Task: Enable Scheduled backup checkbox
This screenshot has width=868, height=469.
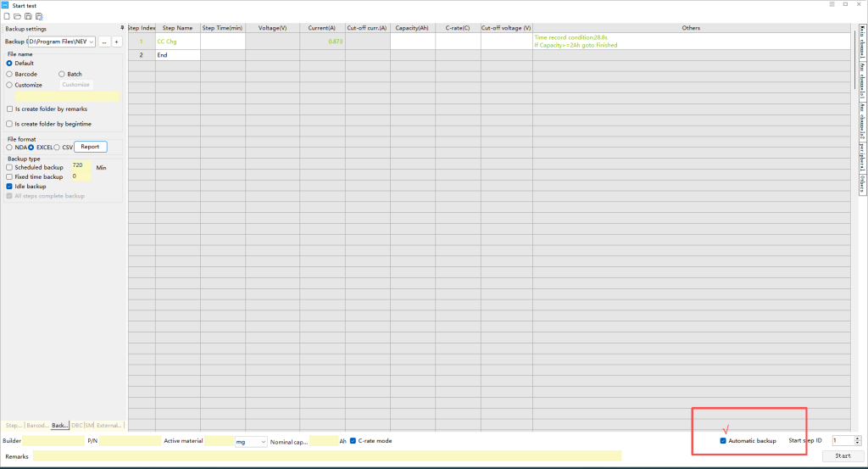Action: [x=9, y=167]
